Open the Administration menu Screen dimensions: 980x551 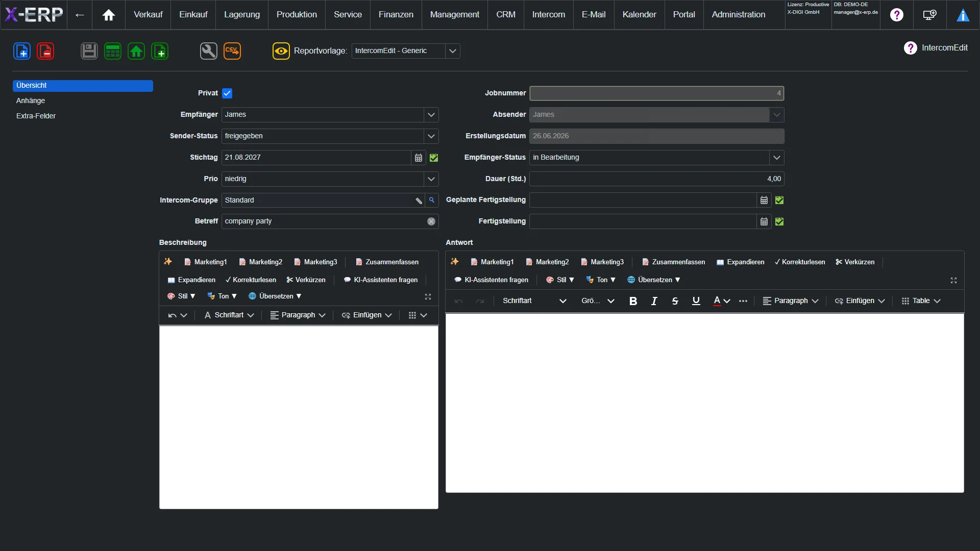click(x=739, y=15)
